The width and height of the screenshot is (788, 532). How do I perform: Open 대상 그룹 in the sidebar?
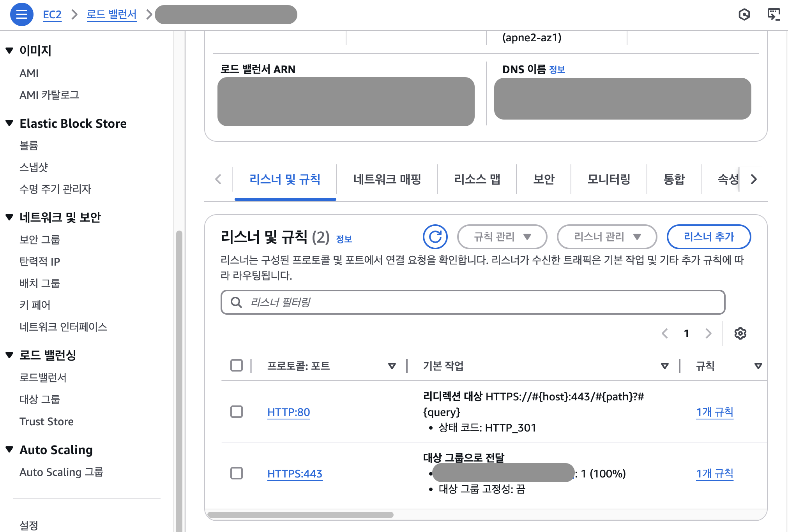(40, 399)
